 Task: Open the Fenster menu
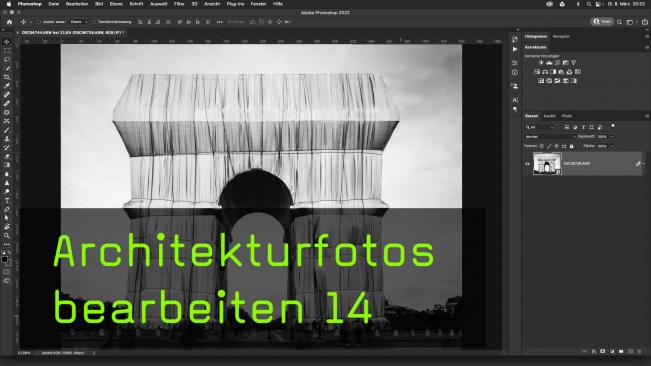[258, 4]
